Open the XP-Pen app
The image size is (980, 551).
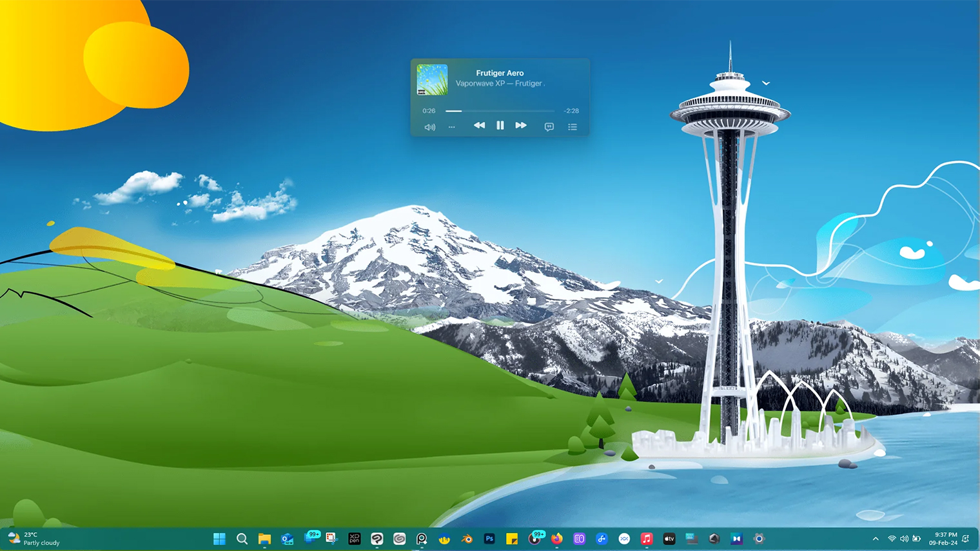point(354,539)
